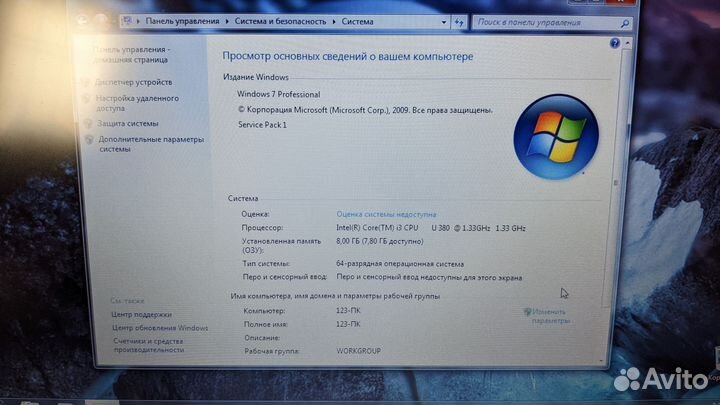Click the Панель управления breadcrumb

182,21
